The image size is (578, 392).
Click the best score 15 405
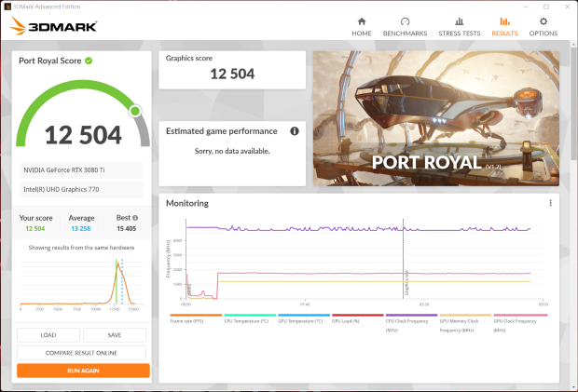(x=127, y=228)
